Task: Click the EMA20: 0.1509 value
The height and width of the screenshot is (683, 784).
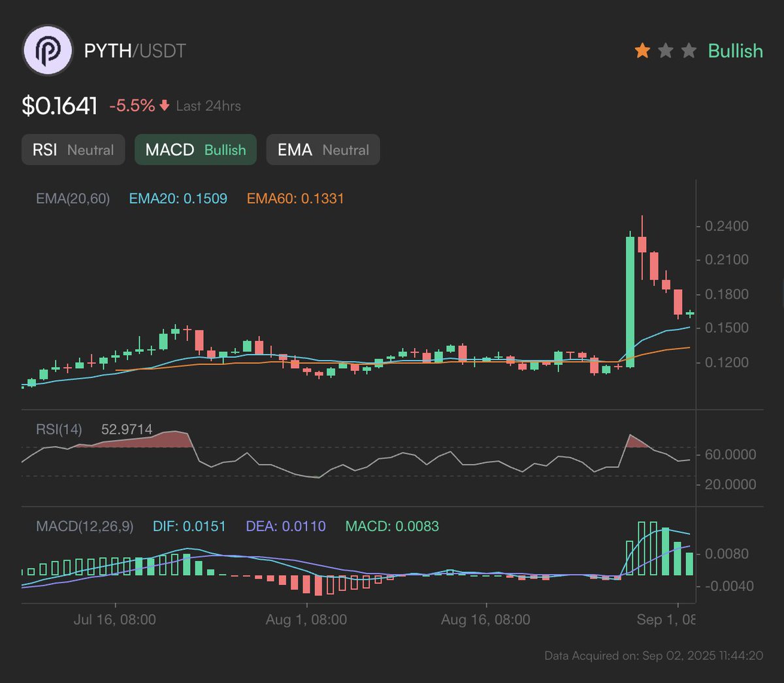Action: 178,199
